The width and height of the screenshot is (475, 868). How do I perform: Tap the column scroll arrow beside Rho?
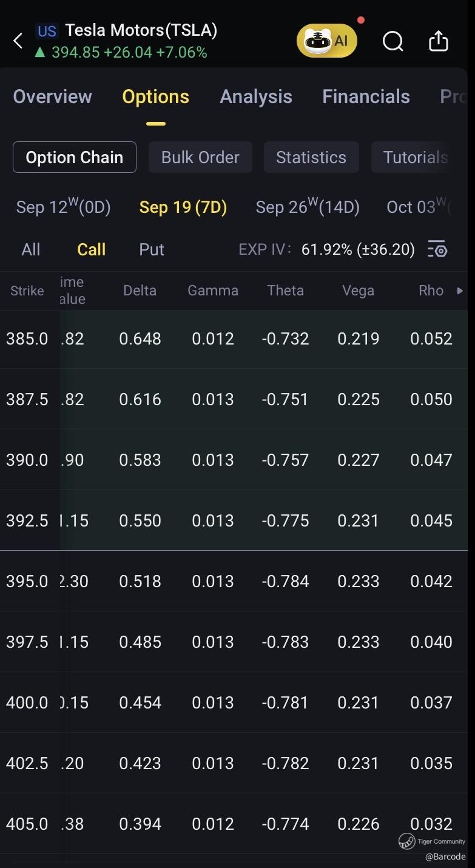pyautogui.click(x=460, y=291)
